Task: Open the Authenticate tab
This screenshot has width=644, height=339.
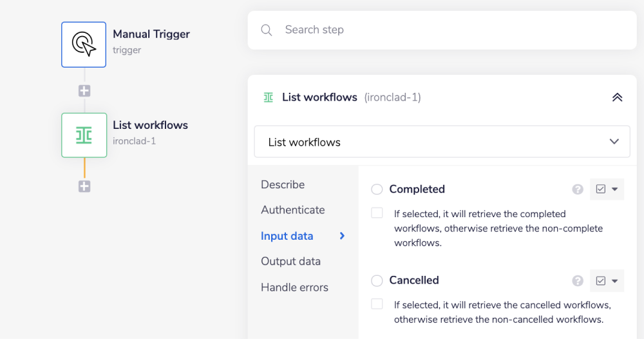Action: click(x=293, y=210)
